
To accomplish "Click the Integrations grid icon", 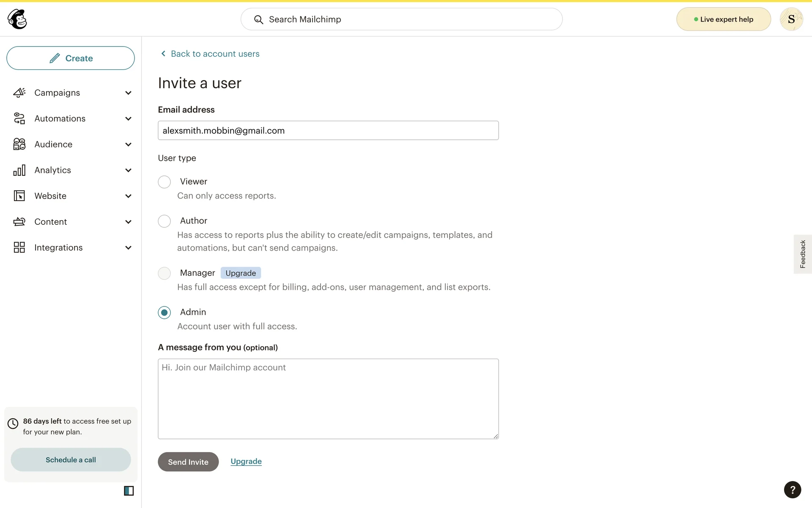I will point(19,248).
